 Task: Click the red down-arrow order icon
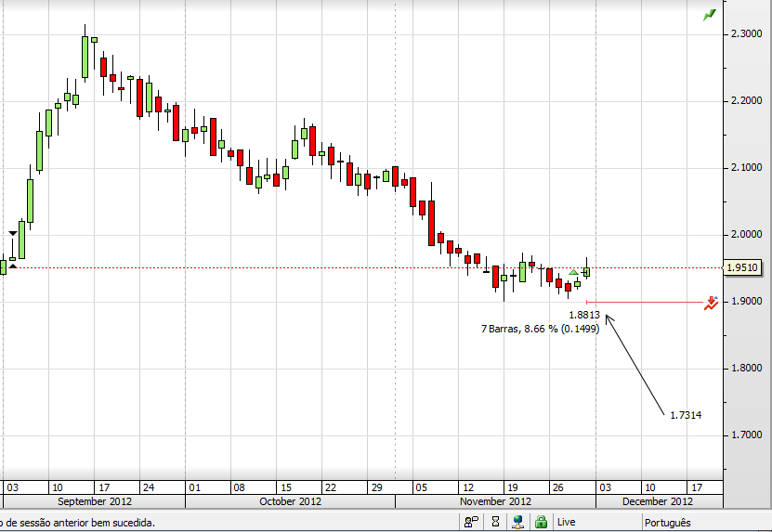711,303
